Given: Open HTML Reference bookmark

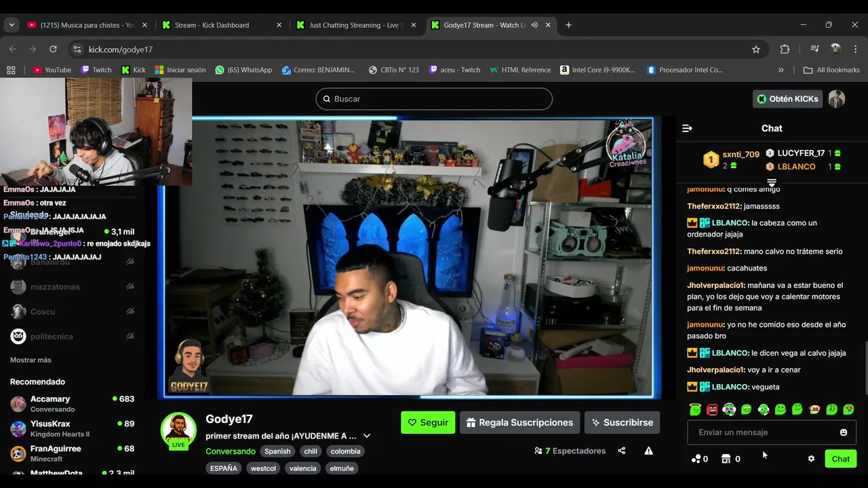Looking at the screenshot, I should click(x=520, y=70).
